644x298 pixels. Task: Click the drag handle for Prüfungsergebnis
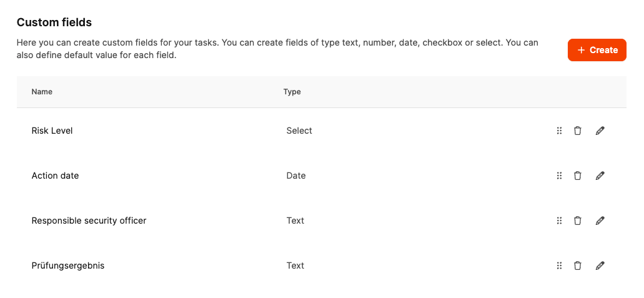click(559, 266)
